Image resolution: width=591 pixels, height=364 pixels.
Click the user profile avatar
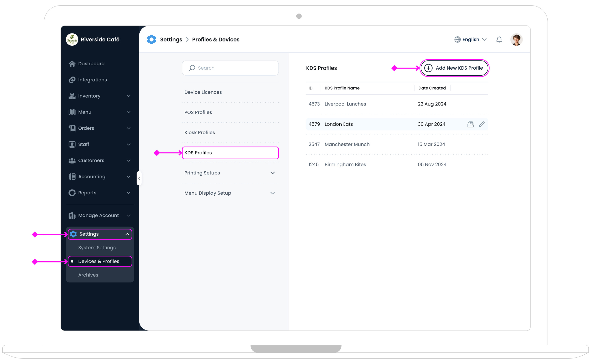[517, 39]
